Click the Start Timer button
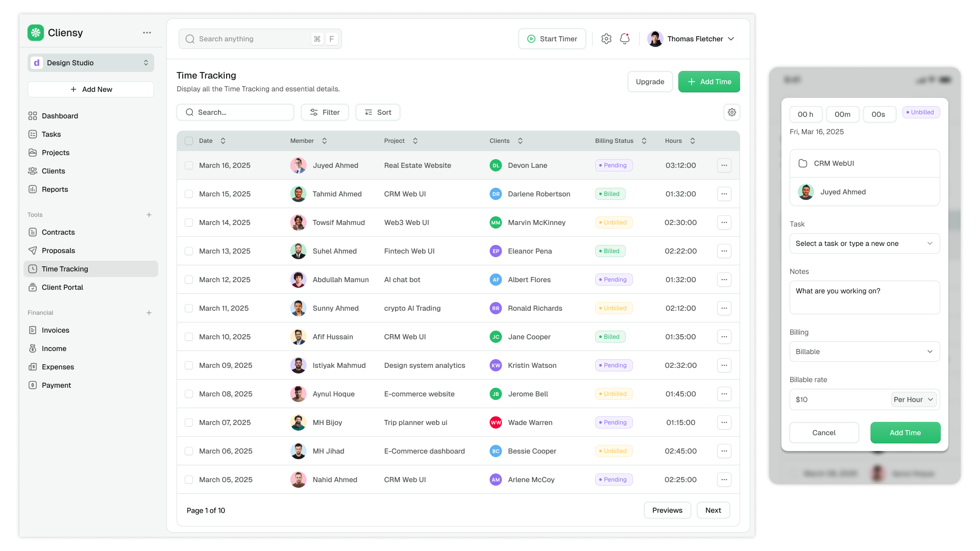This screenshot has height=551, width=980. point(552,39)
